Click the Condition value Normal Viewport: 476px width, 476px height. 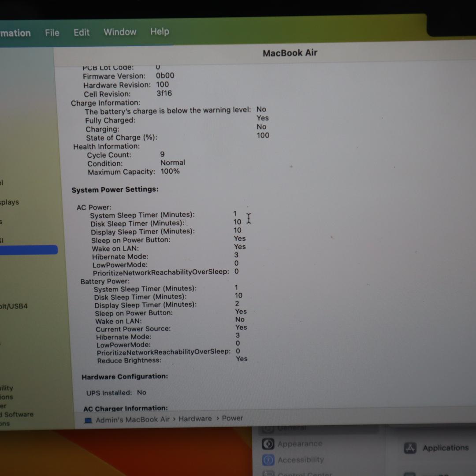click(173, 163)
